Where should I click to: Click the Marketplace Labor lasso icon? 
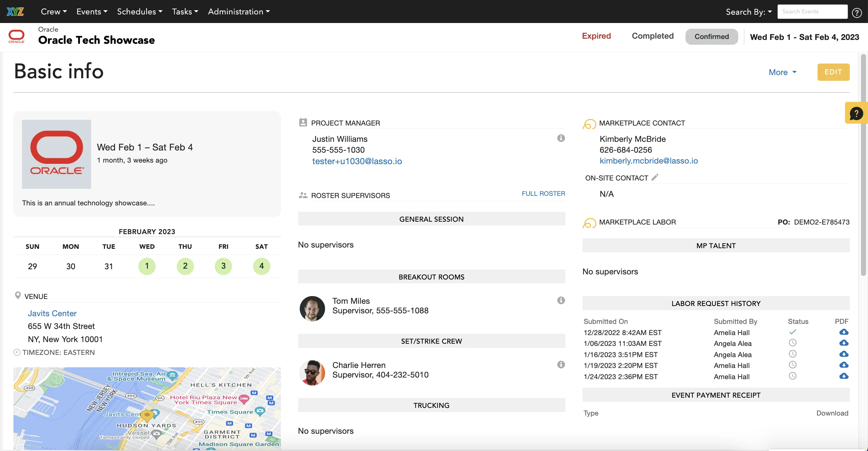[x=589, y=223]
